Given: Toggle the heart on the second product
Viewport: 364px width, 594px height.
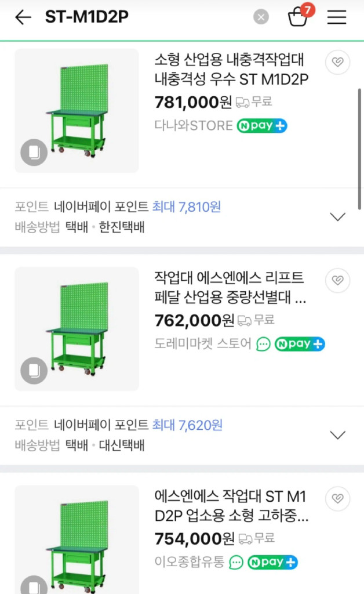Looking at the screenshot, I should [337, 281].
